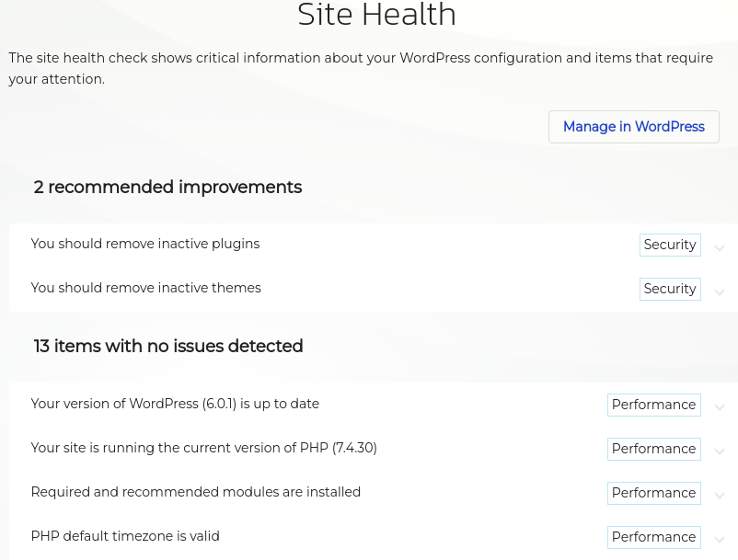The height and width of the screenshot is (560, 738).
Task: Select "Your version of WordPress (6.0.1)" text
Action: point(175,404)
